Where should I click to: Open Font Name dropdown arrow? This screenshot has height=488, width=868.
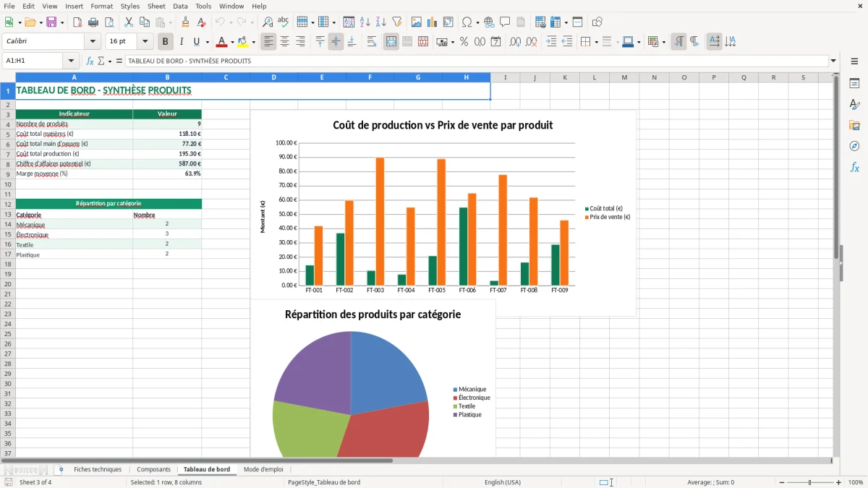(93, 42)
